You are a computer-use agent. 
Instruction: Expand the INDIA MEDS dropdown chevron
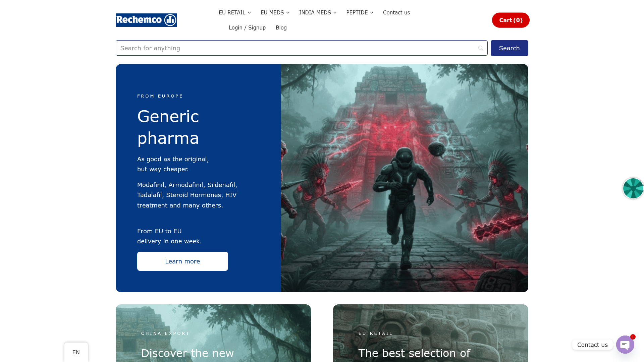(x=335, y=13)
